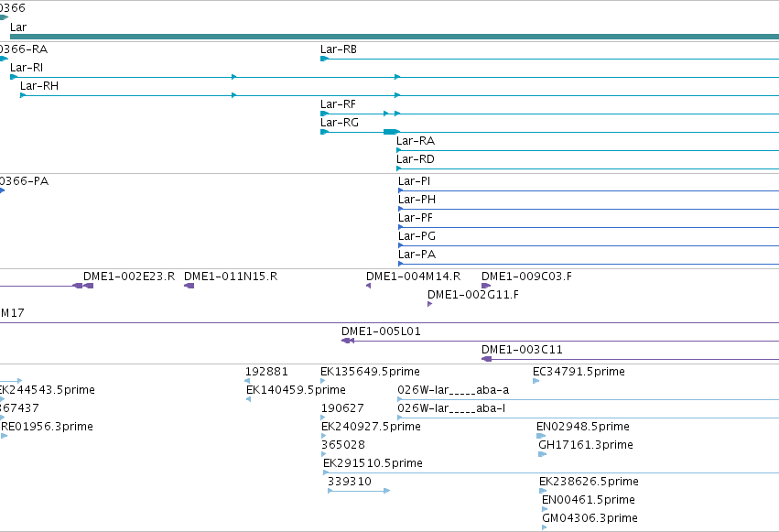
Task: Click the DME1-005L01 purple arrow glyph
Action: point(348,341)
